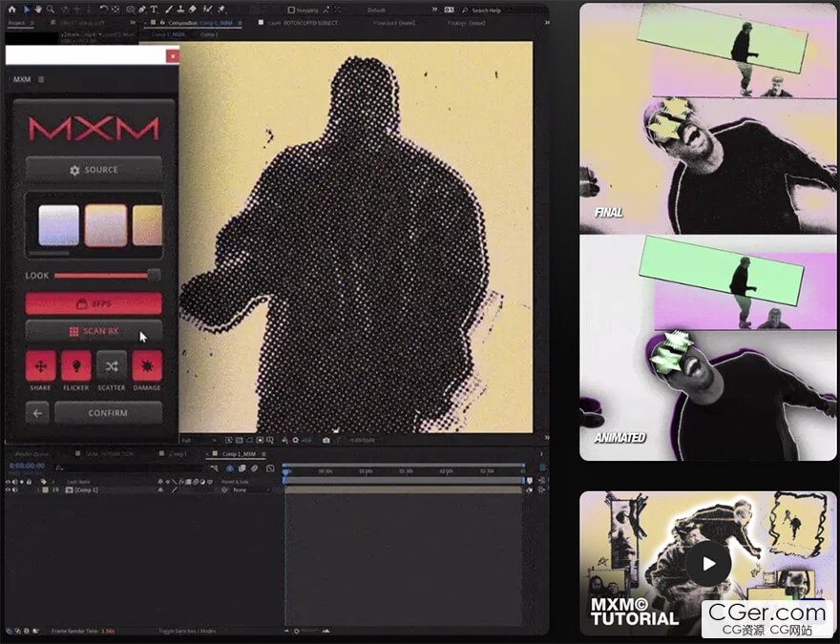
Task: Toggle the SHAKE effect icon
Action: tap(41, 366)
